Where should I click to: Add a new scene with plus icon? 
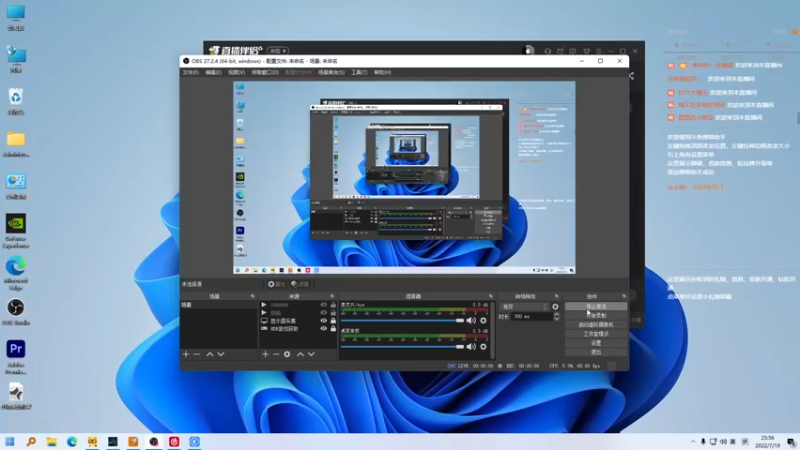[x=186, y=354]
